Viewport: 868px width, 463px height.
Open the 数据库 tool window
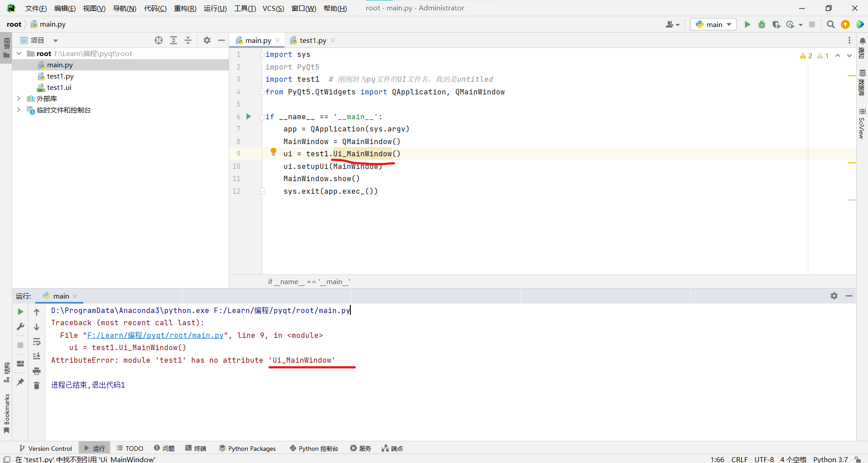point(862,83)
